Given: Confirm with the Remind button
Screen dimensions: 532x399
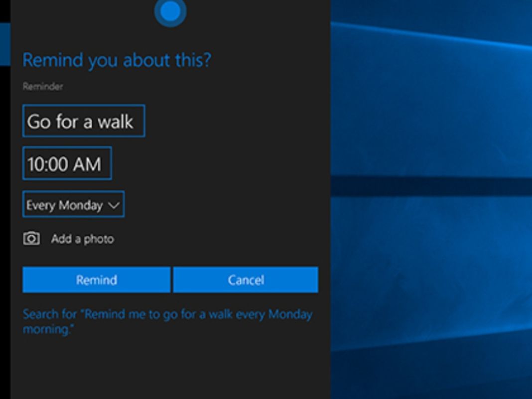Looking at the screenshot, I should point(96,279).
